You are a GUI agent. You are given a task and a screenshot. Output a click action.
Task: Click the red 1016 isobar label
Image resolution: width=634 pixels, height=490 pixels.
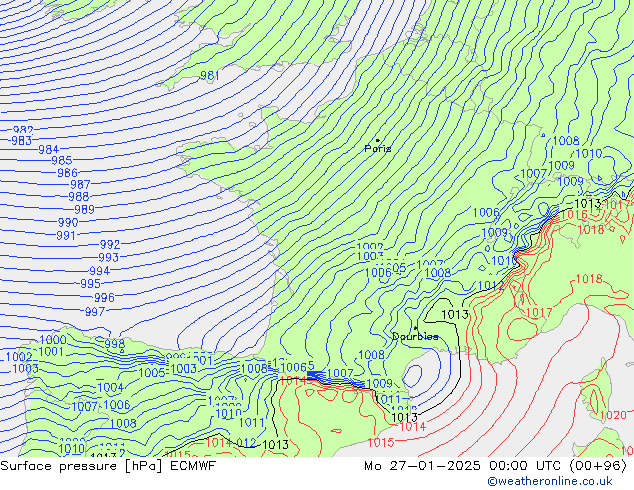click(574, 215)
